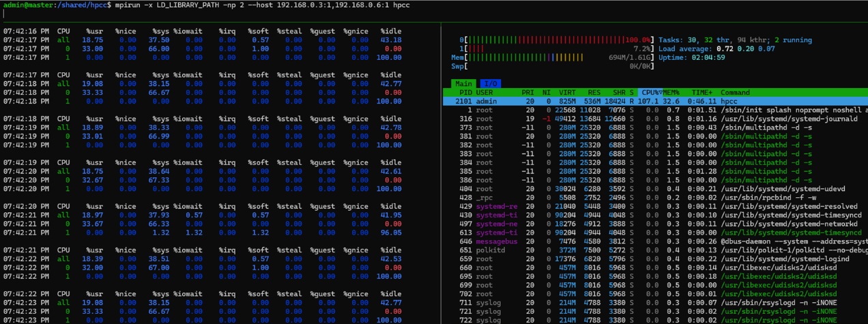This screenshot has width=868, height=324.
Task: Select the dbus-daemon process PID 646
Action: click(655, 241)
